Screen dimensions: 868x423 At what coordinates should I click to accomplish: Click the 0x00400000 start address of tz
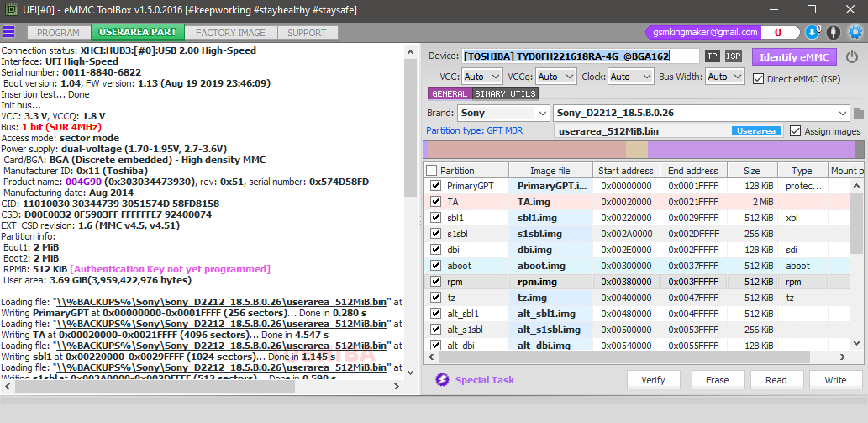pyautogui.click(x=626, y=298)
